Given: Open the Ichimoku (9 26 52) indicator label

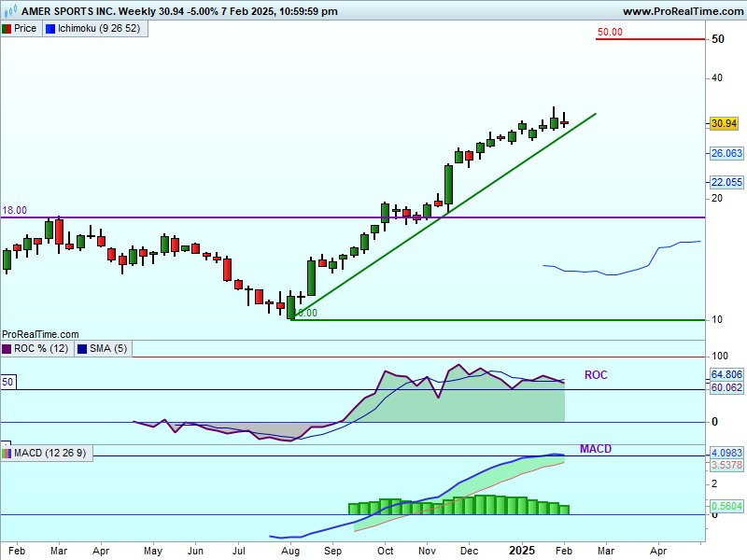Looking at the screenshot, I should (98, 29).
